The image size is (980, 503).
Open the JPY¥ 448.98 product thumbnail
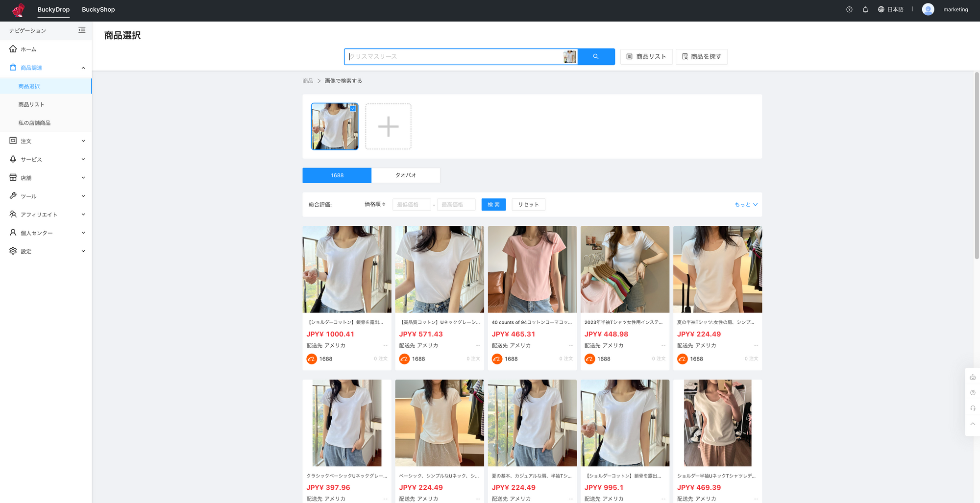(x=625, y=269)
